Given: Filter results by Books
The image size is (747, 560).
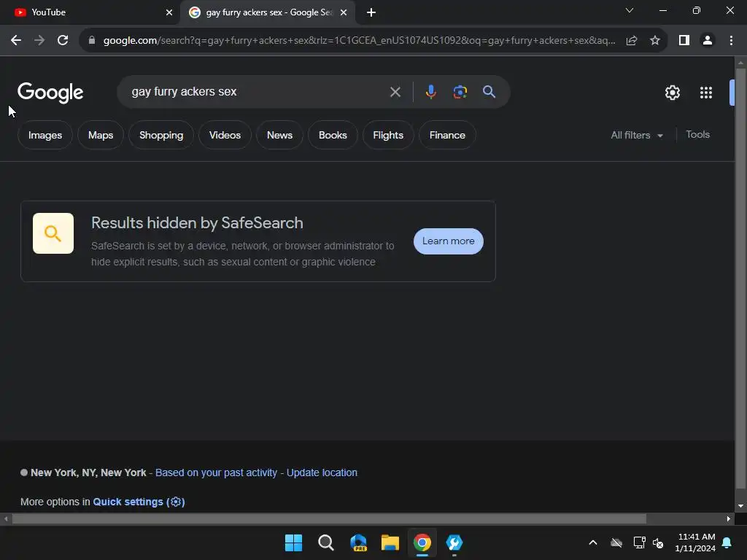Looking at the screenshot, I should tap(333, 135).
